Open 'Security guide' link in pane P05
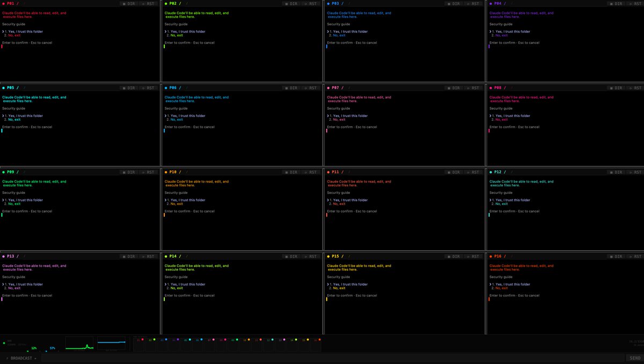This screenshot has width=644, height=364. 13,108
